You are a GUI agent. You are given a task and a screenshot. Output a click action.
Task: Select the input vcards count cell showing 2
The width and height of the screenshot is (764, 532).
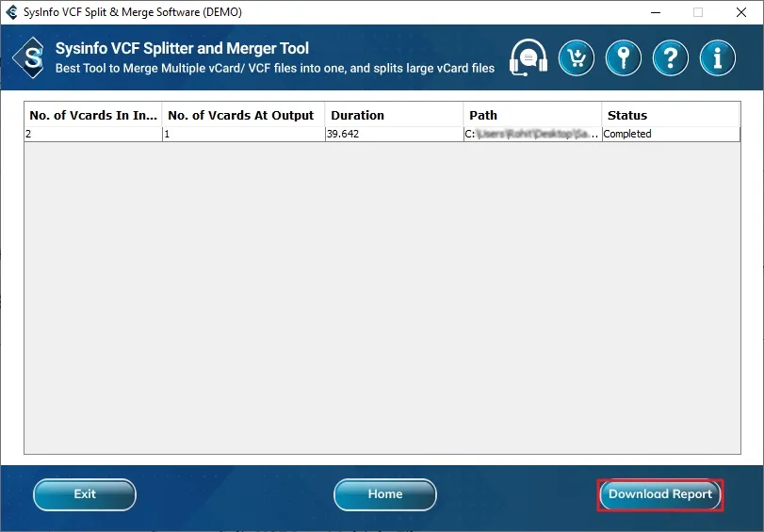tap(93, 134)
